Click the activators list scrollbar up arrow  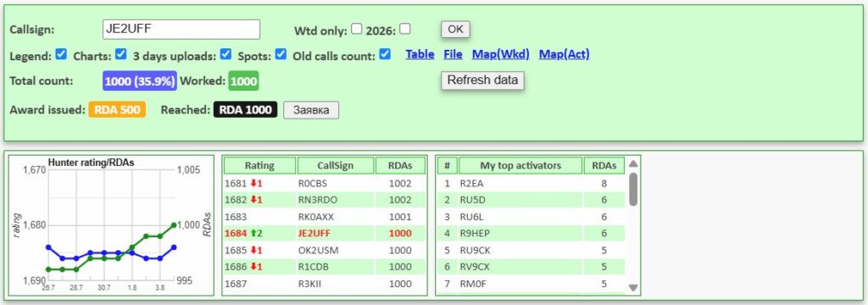633,164
